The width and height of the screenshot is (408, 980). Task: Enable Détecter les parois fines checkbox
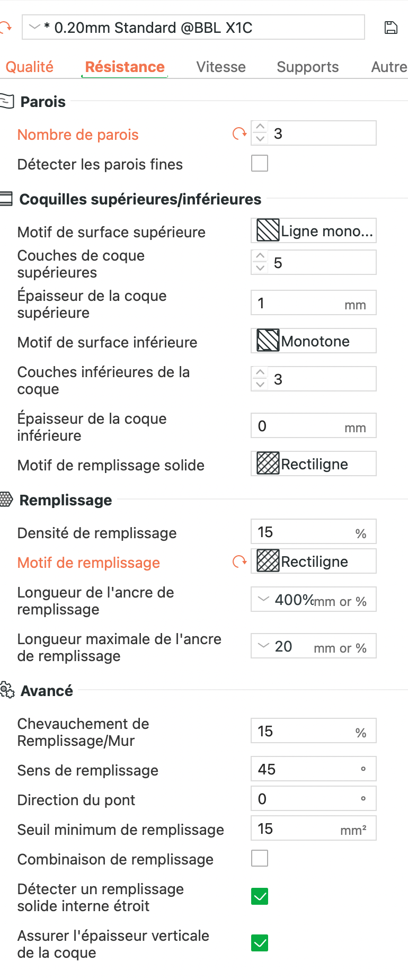(x=260, y=163)
